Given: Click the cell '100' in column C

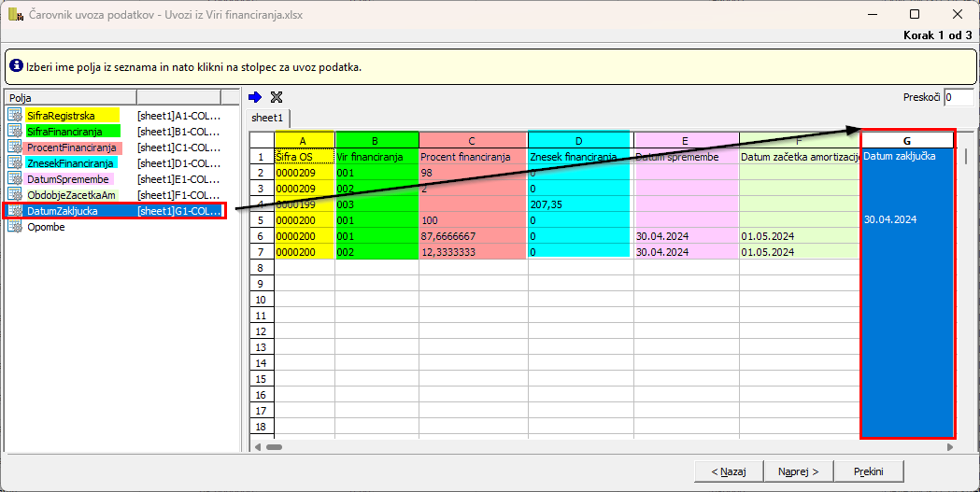Looking at the screenshot, I should coord(473,219).
